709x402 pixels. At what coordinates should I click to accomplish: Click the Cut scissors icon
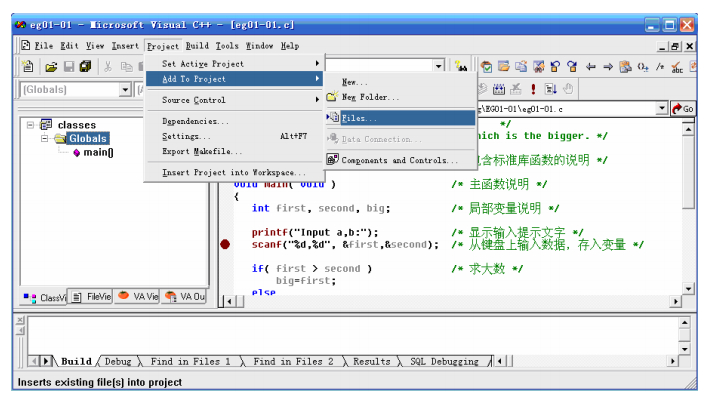109,67
